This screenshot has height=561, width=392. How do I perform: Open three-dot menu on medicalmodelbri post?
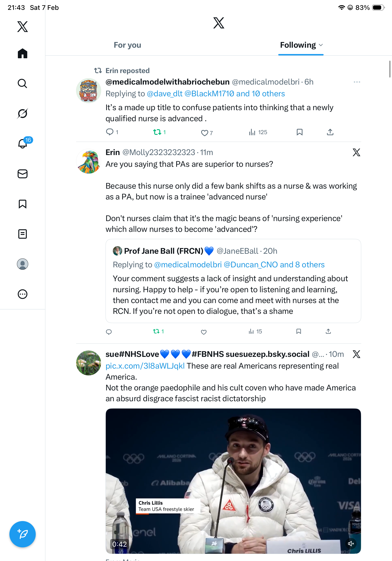click(x=357, y=82)
